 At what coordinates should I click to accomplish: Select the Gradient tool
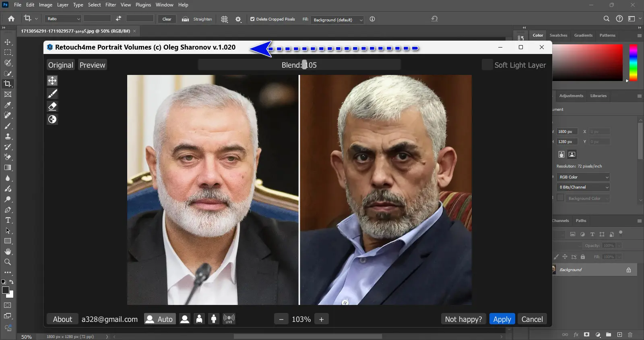click(x=8, y=168)
